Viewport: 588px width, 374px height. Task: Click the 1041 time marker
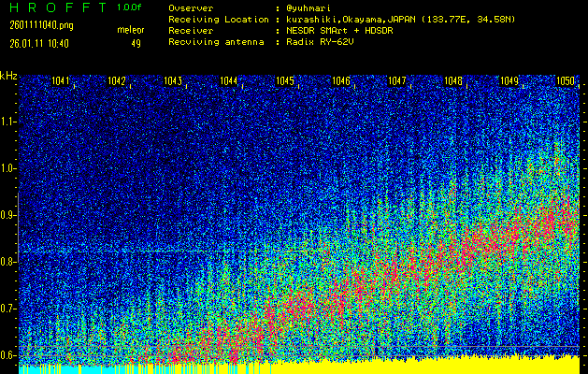pos(61,81)
